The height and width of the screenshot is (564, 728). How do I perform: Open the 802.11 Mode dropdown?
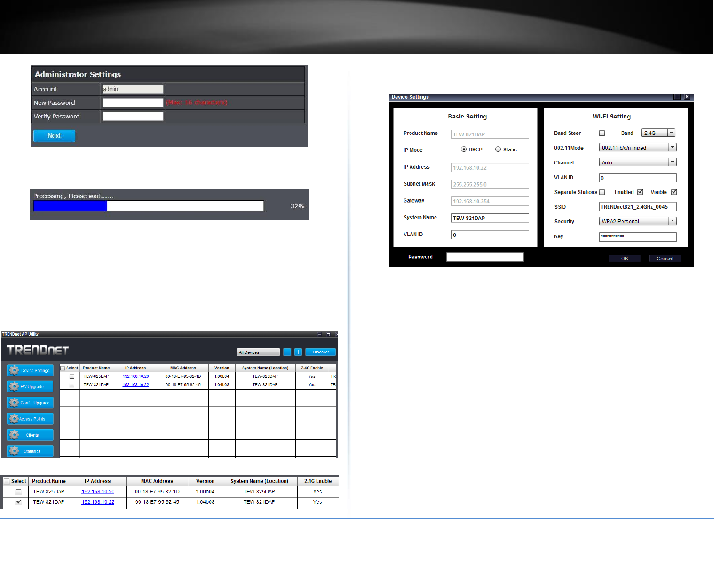click(638, 148)
